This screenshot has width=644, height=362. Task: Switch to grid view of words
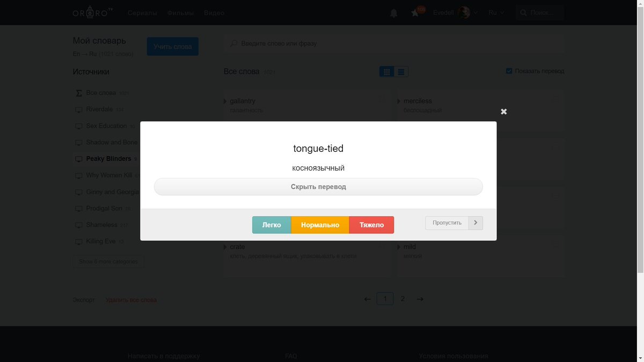tap(386, 71)
